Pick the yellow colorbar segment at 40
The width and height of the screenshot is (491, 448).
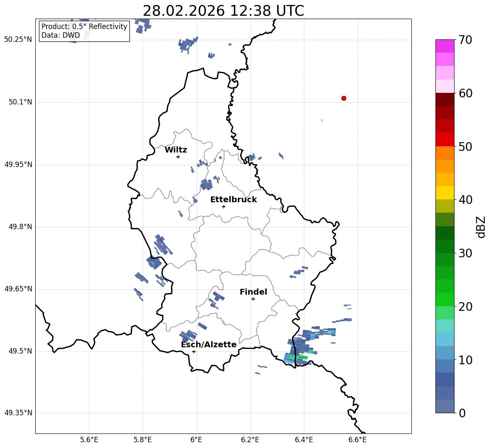click(445, 193)
